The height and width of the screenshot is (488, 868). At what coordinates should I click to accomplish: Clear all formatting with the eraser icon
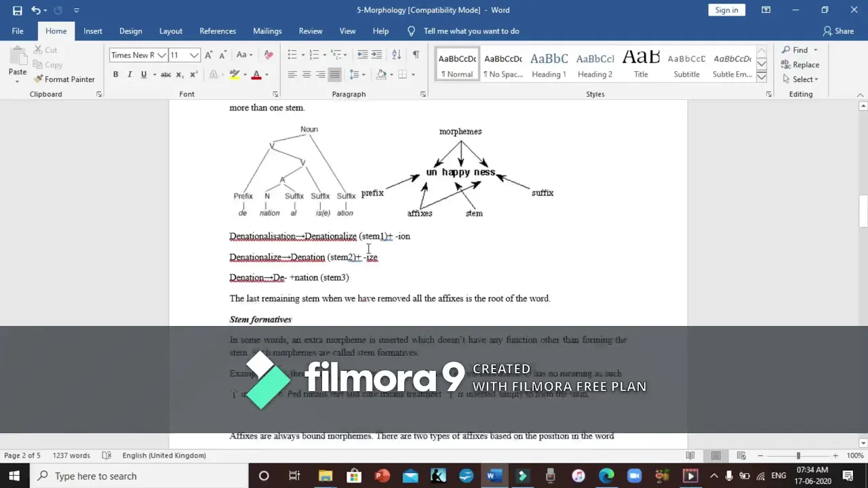[x=269, y=55]
